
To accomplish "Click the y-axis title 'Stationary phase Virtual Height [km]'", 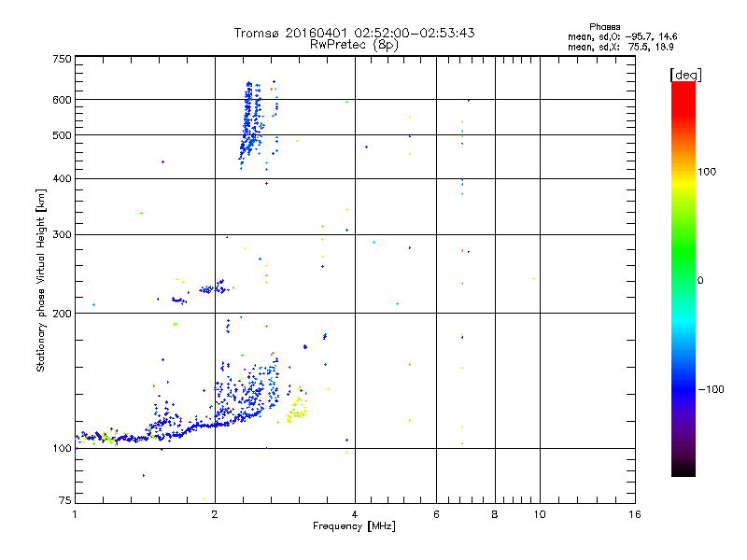I will click(x=41, y=281).
